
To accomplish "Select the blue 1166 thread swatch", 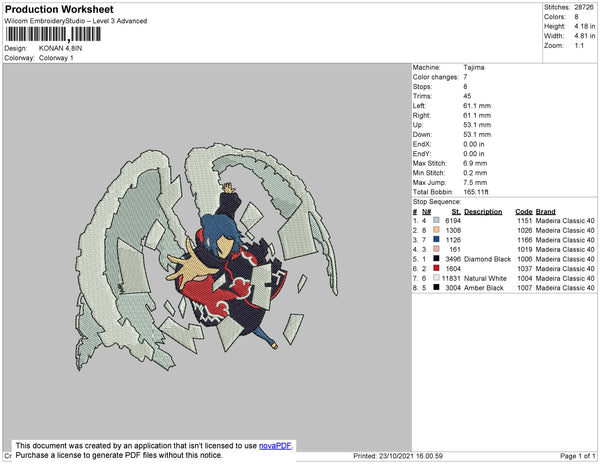I will 436,239.
